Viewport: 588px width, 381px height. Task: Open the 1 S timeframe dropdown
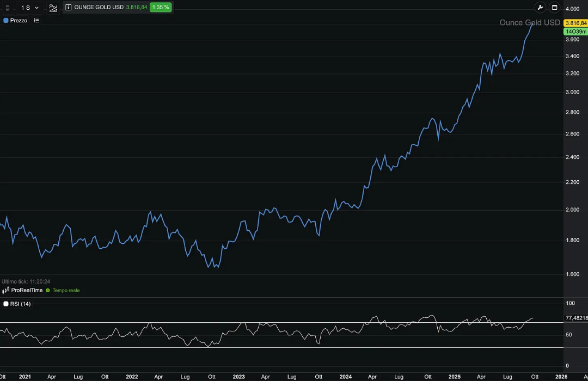pyautogui.click(x=29, y=8)
